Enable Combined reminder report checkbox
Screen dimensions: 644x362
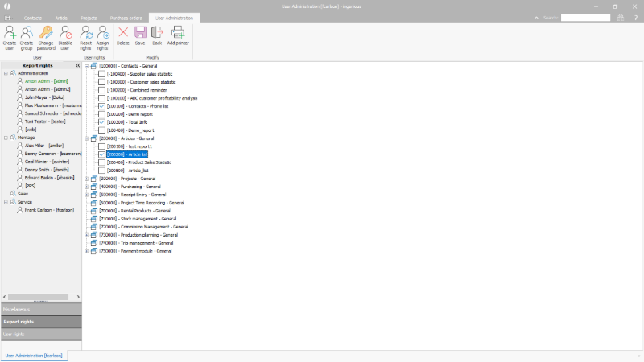pyautogui.click(x=102, y=90)
